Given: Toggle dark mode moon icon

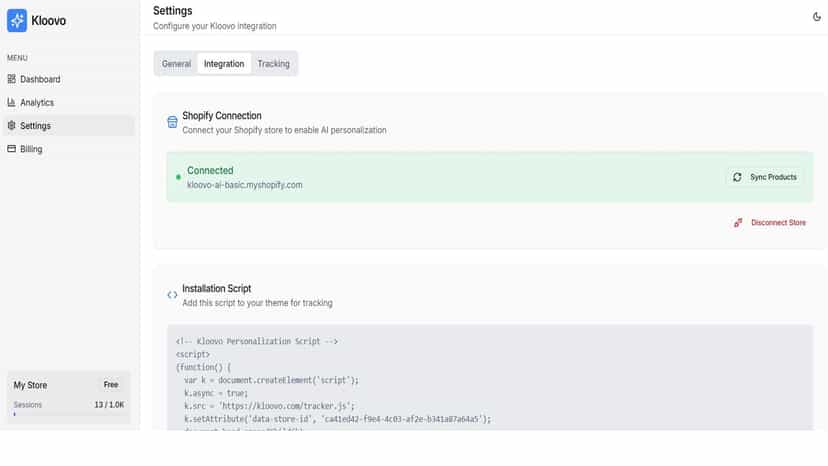Looking at the screenshot, I should [817, 17].
